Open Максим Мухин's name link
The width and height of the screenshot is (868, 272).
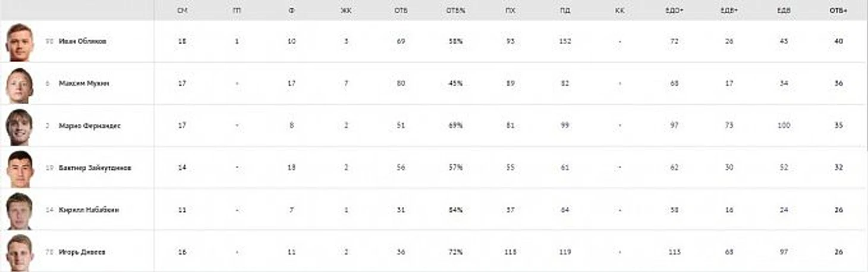click(x=84, y=84)
